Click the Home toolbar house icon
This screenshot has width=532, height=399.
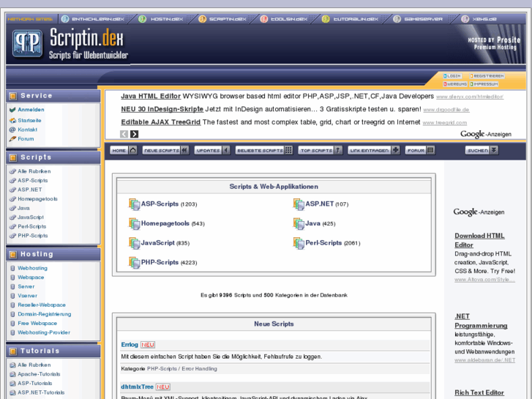tap(133, 150)
